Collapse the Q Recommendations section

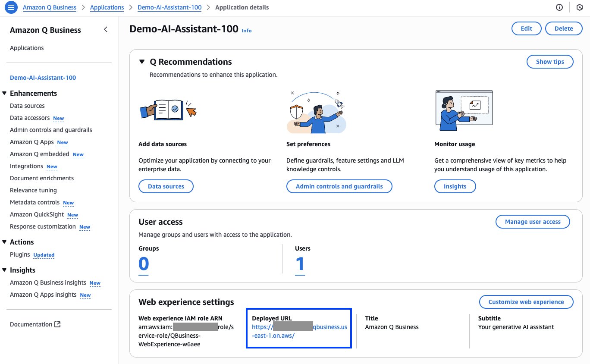click(x=141, y=62)
